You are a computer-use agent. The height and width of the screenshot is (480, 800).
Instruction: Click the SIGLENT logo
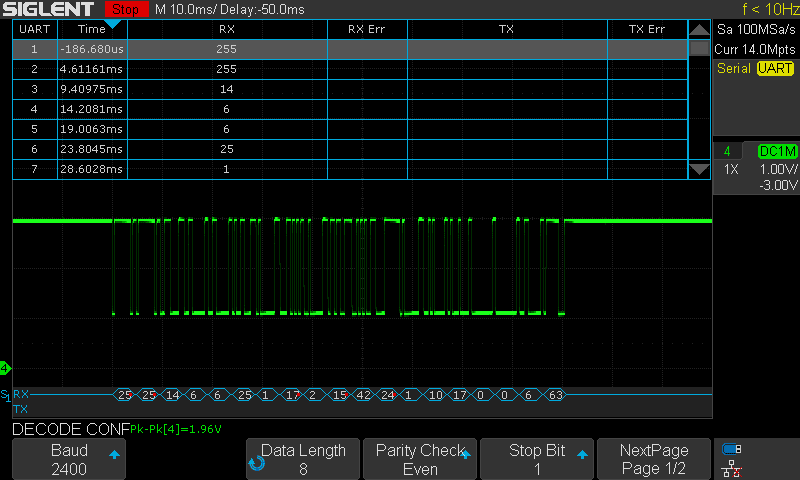pos(48,9)
